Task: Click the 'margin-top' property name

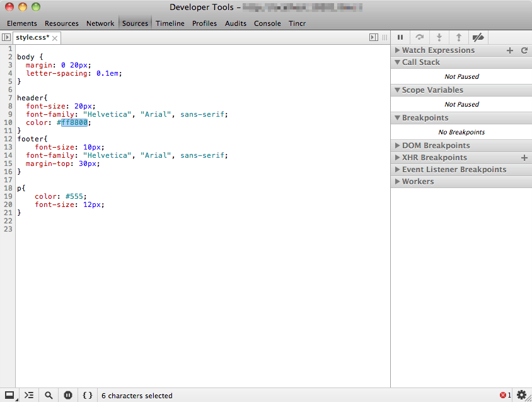Action: (x=47, y=163)
